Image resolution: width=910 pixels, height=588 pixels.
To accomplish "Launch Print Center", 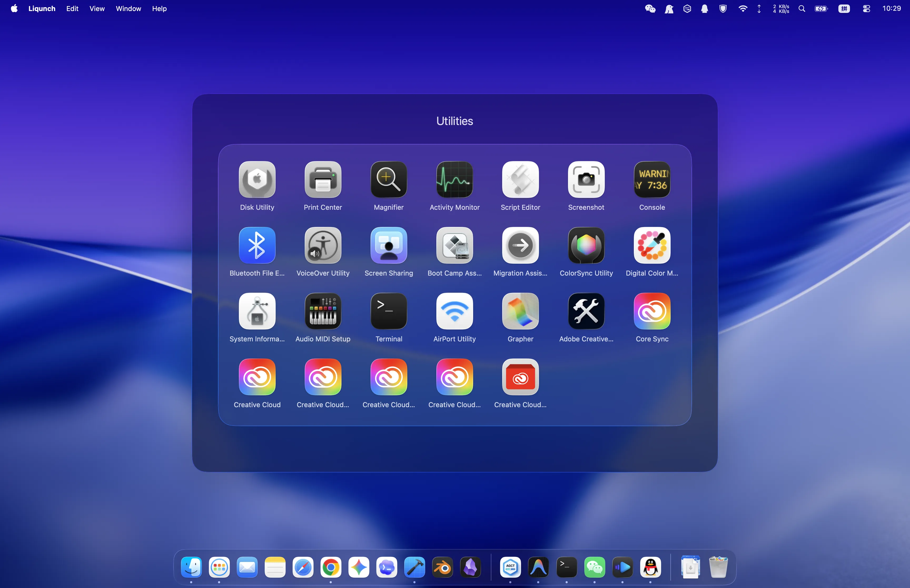I will tap(323, 180).
